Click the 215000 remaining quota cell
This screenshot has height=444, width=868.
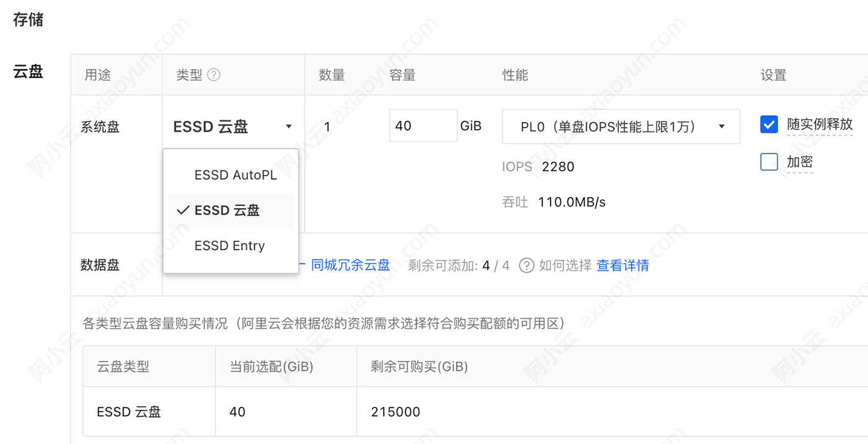396,412
